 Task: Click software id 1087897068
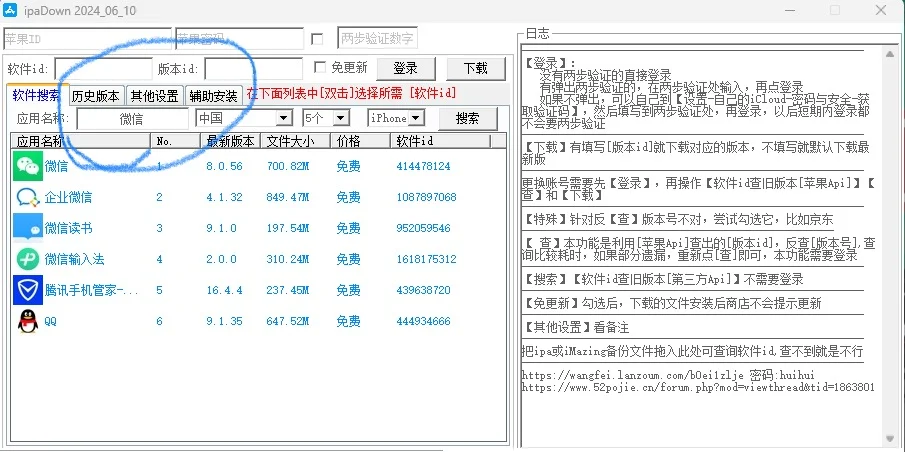pyautogui.click(x=426, y=197)
